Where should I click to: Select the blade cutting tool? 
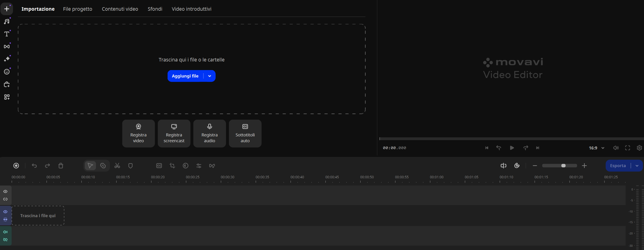pos(103,166)
